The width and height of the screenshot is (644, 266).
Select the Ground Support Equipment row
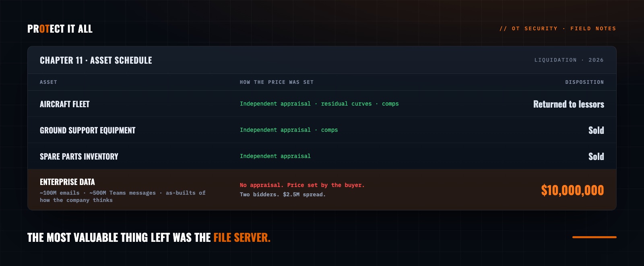tap(322, 130)
